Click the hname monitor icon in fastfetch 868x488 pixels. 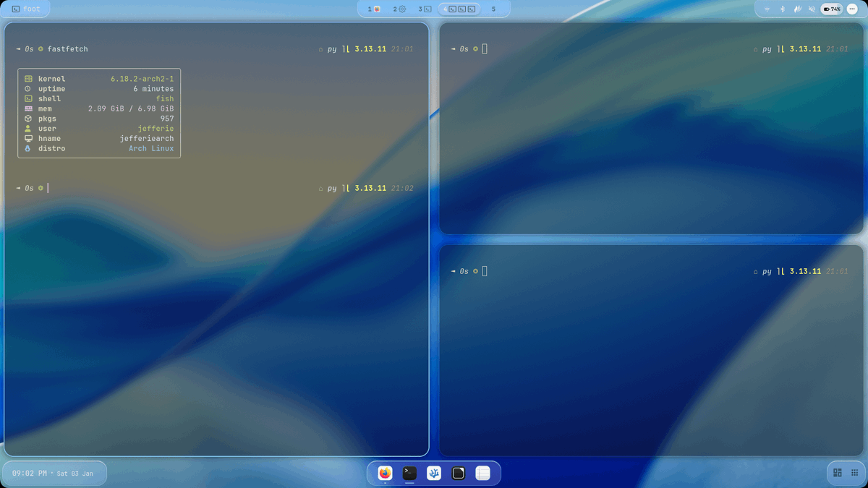coord(28,138)
